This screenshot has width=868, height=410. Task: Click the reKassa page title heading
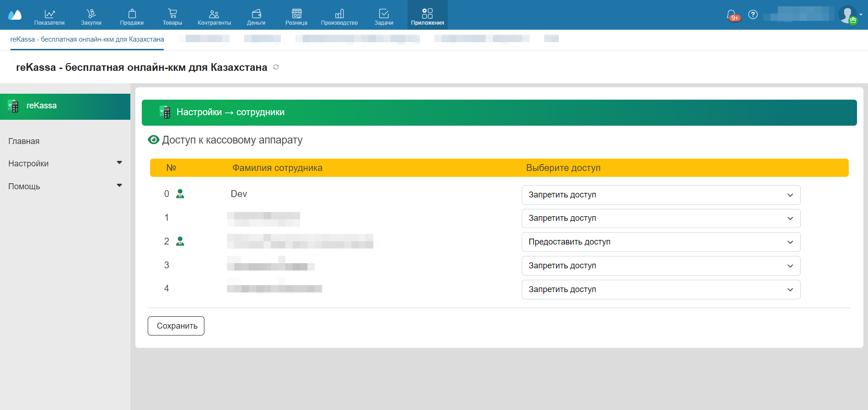142,67
